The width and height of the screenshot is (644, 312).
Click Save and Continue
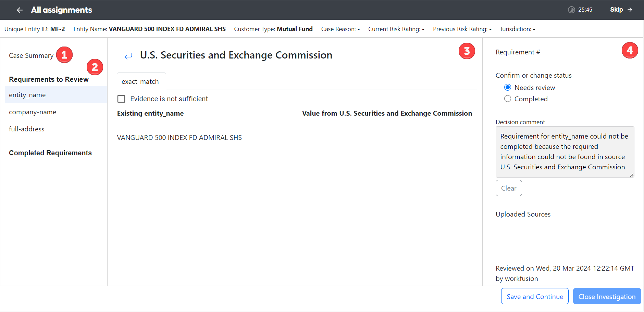click(x=535, y=297)
